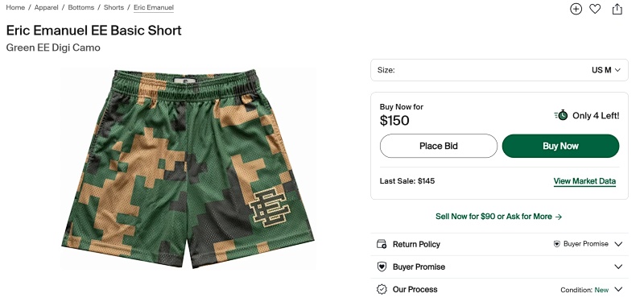
Task: Open View Market Data link
Action: [584, 181]
